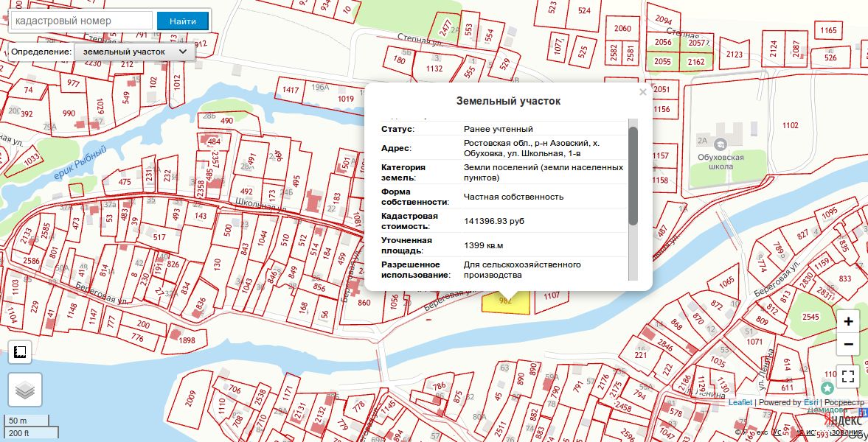Zoom out with the minus button
868x442 pixels.
848,344
